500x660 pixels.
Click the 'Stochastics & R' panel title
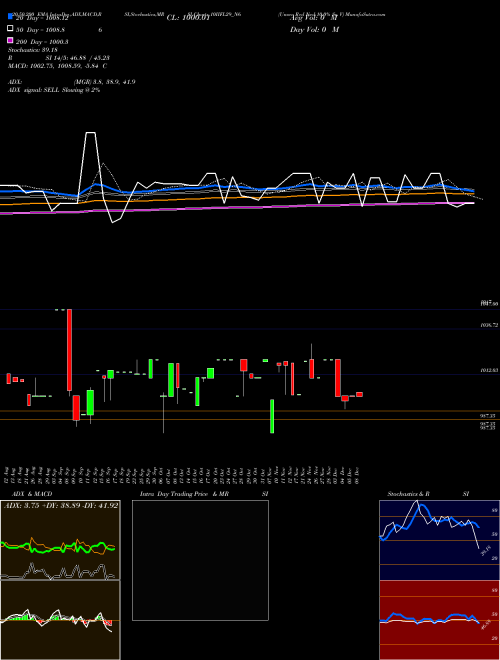pyautogui.click(x=409, y=494)
